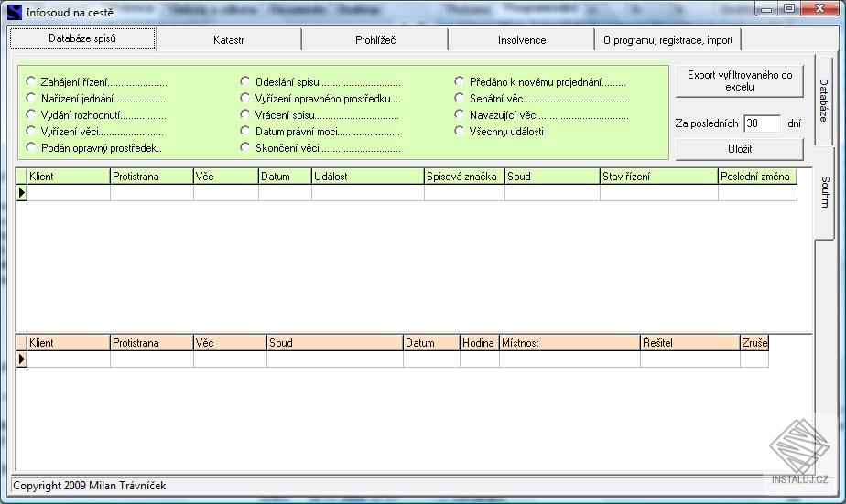Select the Zahájení řízení radio button
846x504 pixels.
(x=31, y=82)
